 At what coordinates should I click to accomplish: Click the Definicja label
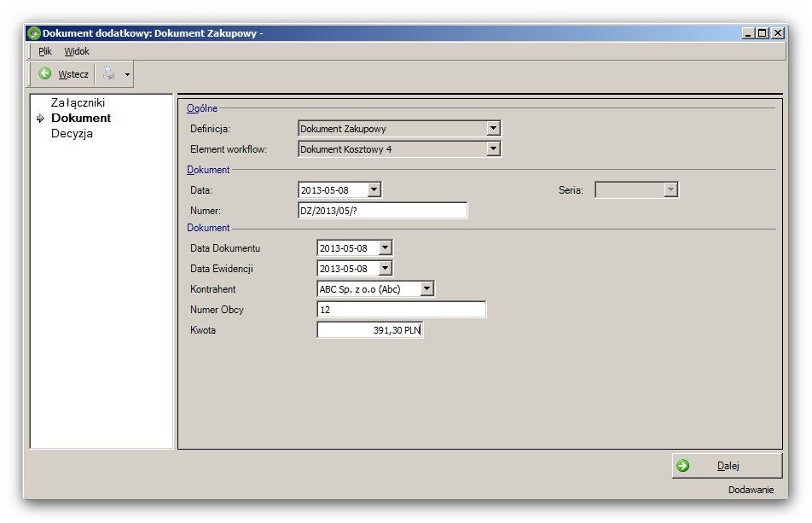[210, 129]
